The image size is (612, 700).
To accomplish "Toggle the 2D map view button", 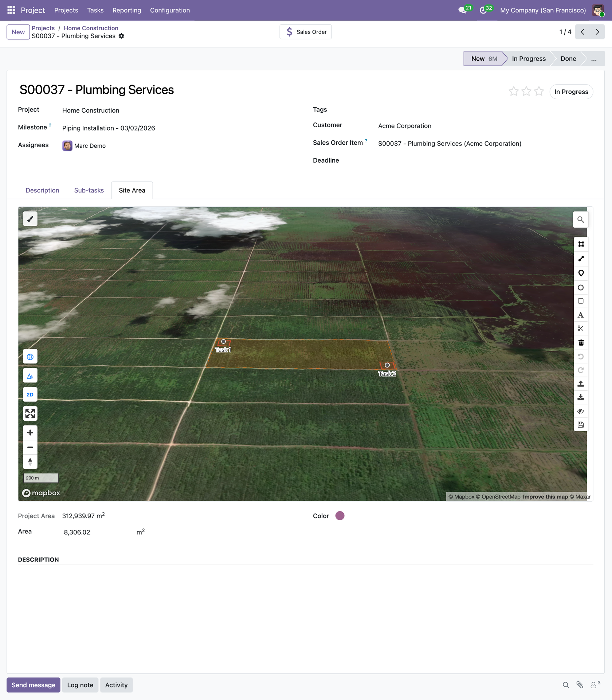I will [x=30, y=394].
